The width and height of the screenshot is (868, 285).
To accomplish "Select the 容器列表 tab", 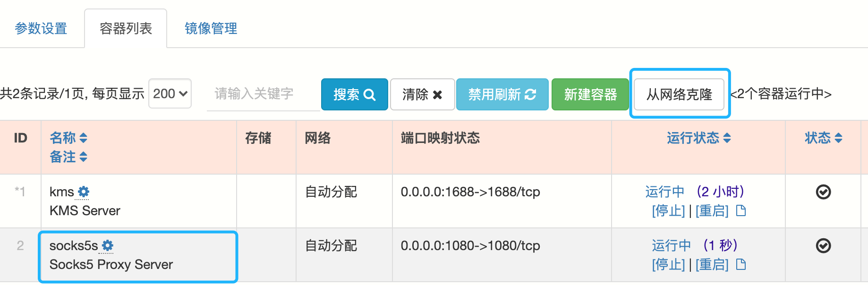I will [126, 28].
